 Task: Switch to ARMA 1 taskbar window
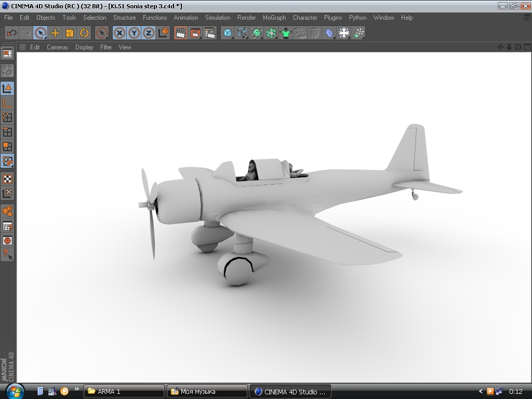pos(124,392)
